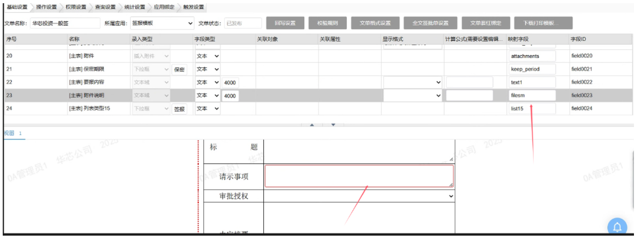The image size is (644, 237).
Task: Click the down arrow on the panel splitter
Action: [x=333, y=125]
